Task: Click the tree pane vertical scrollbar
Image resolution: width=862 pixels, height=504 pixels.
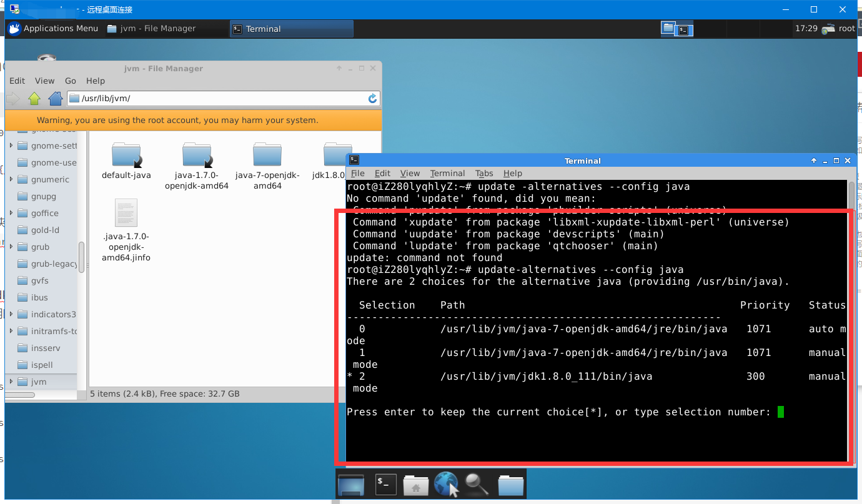Action: click(81, 256)
